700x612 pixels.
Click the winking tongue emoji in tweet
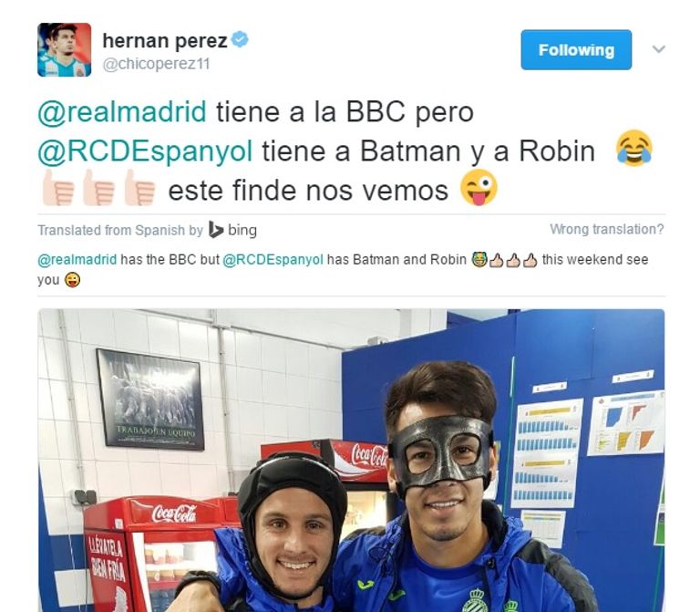479,188
